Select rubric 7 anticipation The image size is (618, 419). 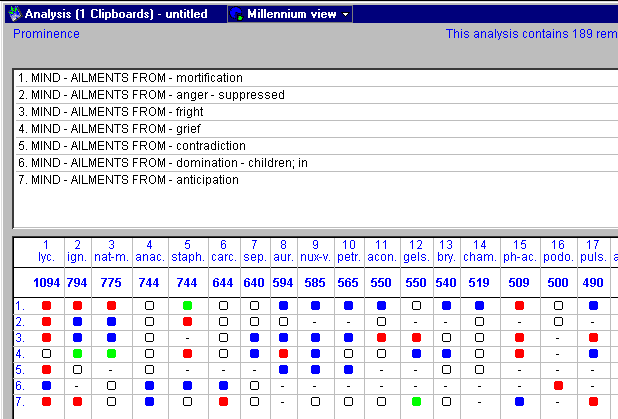pyautogui.click(x=315, y=180)
